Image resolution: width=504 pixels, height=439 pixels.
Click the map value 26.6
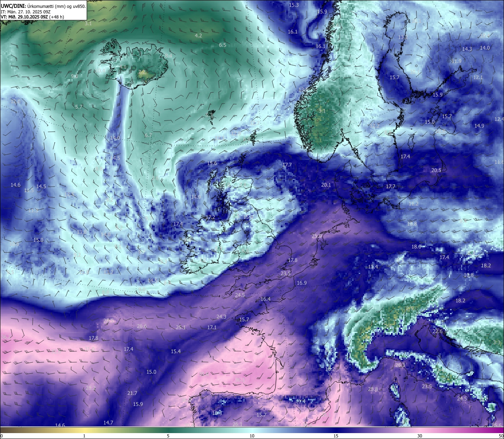[x=142, y=326]
